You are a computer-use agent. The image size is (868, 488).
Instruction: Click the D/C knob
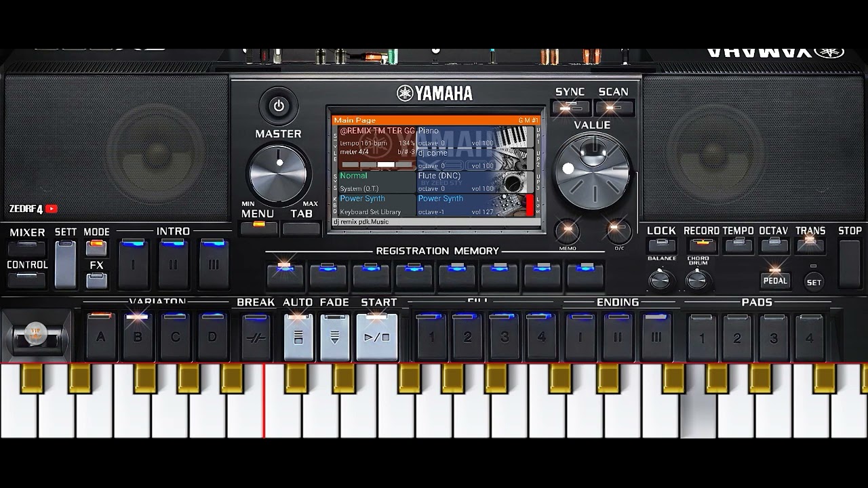[x=618, y=231]
